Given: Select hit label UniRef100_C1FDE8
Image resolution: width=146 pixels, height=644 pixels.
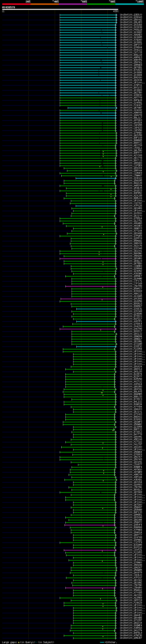Looking at the screenshot, I should coord(131,165).
